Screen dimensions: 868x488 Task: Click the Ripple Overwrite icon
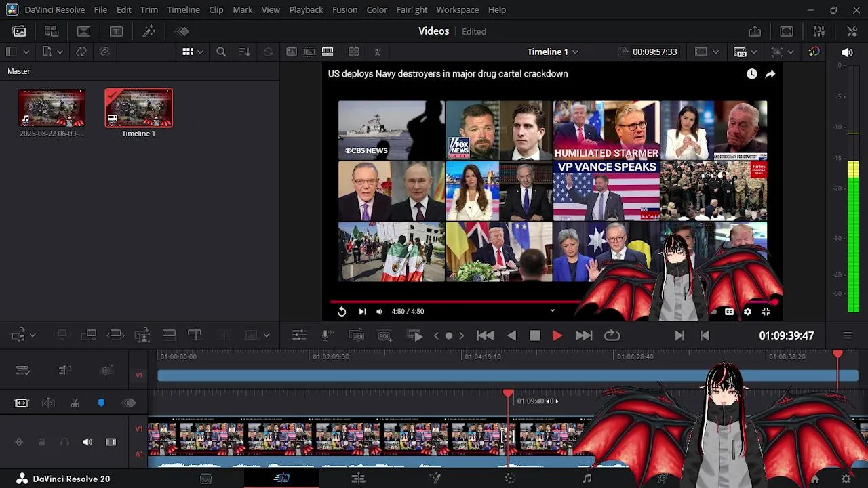[x=116, y=335]
